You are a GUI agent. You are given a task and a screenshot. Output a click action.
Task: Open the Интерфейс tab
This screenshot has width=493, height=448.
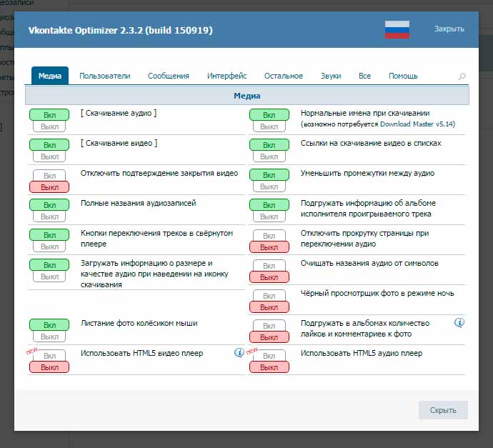click(226, 76)
